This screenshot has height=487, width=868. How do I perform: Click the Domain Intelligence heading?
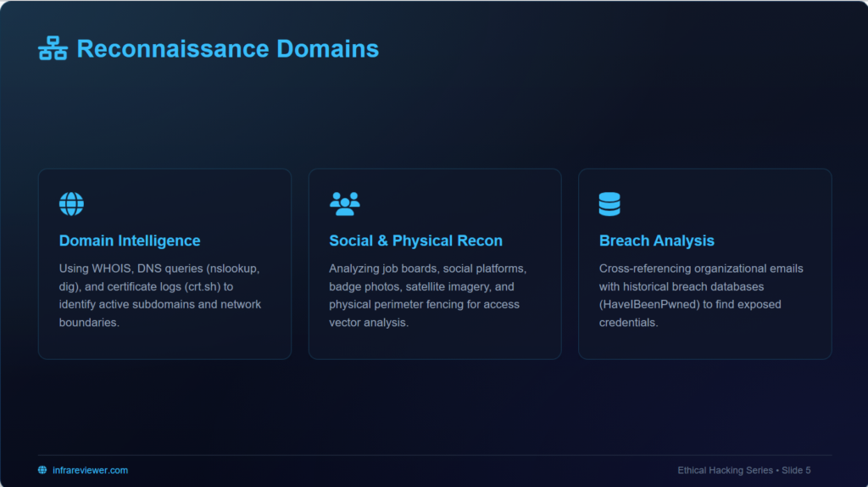point(130,241)
